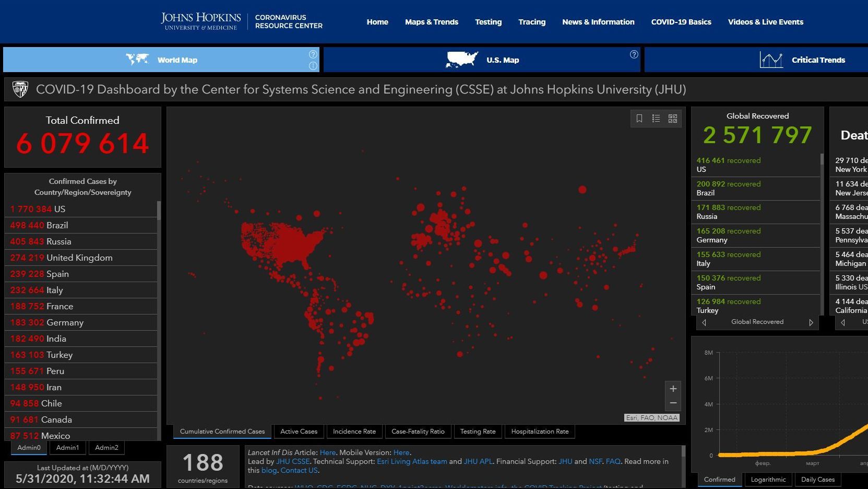Select the Logarithmic chart tab
Viewport: 868px width, 489px height.
[x=768, y=480]
